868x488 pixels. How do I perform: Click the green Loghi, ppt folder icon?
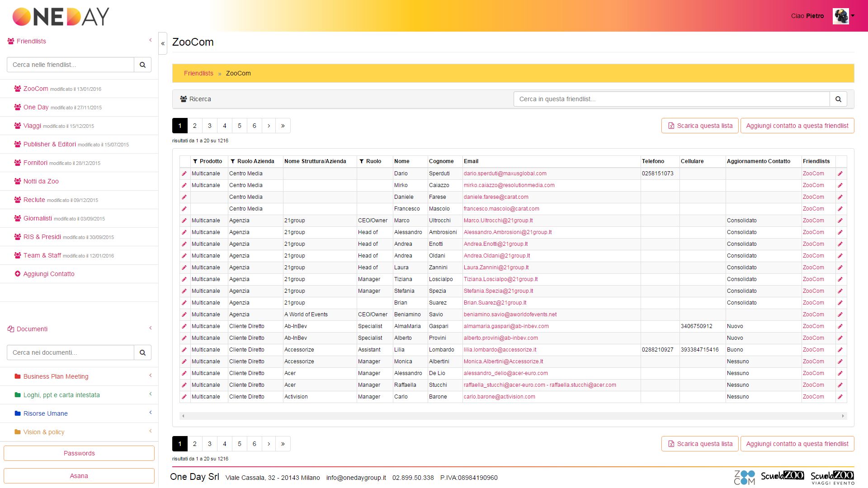(x=18, y=394)
